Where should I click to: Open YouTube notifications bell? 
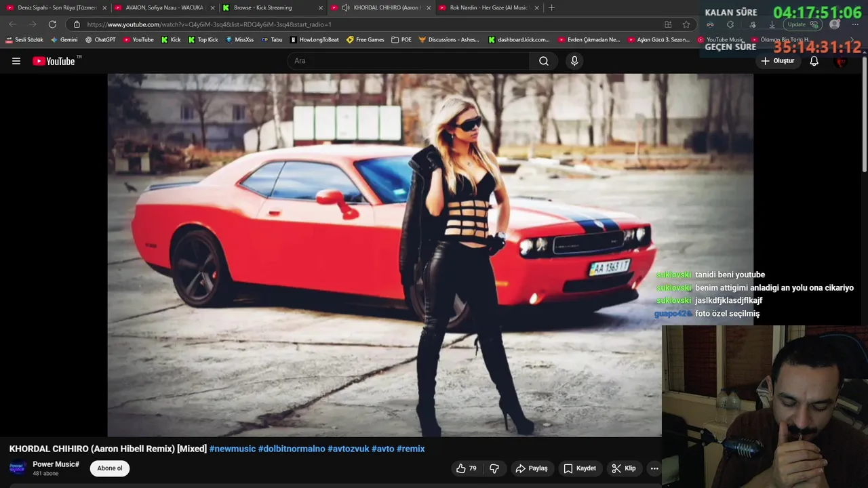tap(814, 61)
